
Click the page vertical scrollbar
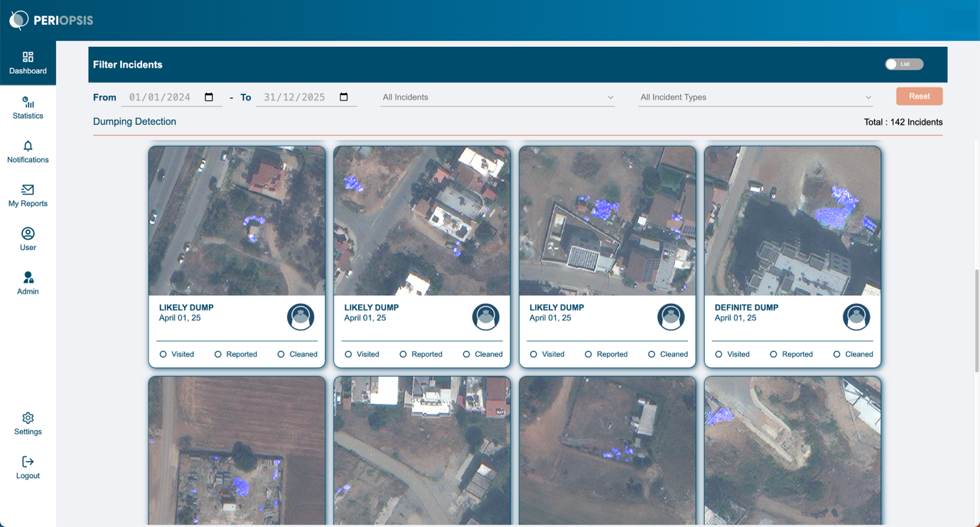pyautogui.click(x=976, y=320)
